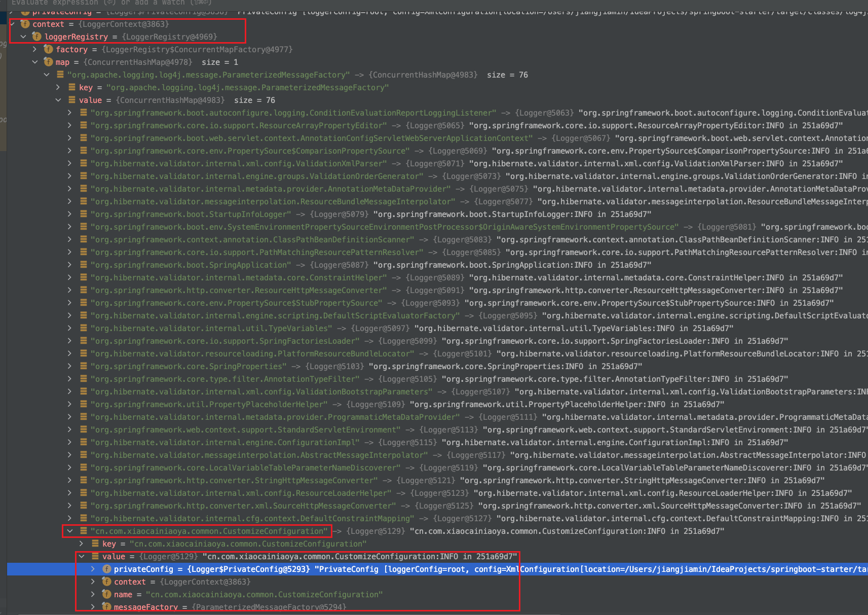This screenshot has height=615, width=868.
Task: Select the messageFactory ParameterizedMessageFactory@5294 row
Action: tap(437, 607)
